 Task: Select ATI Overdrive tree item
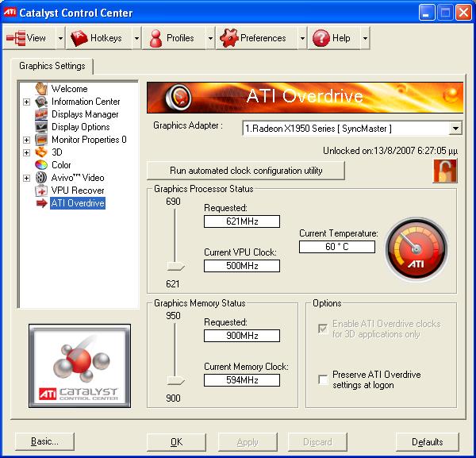[78, 203]
